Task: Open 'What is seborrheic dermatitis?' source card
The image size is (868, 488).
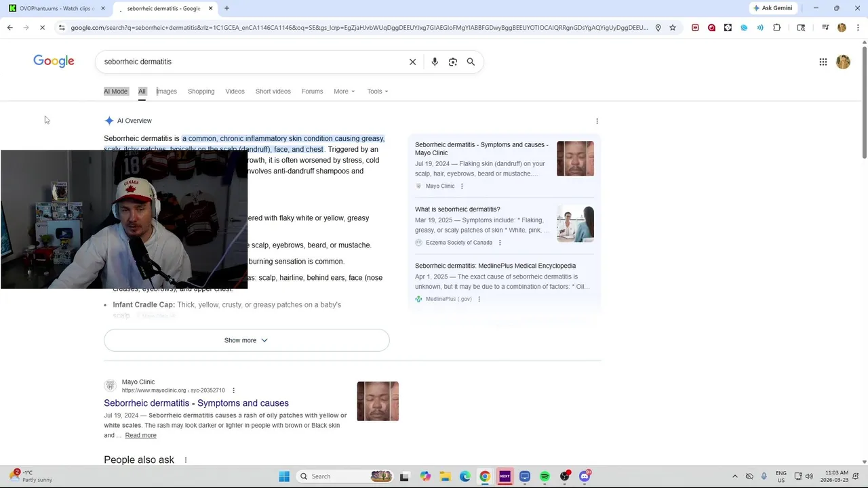Action: [x=457, y=209]
